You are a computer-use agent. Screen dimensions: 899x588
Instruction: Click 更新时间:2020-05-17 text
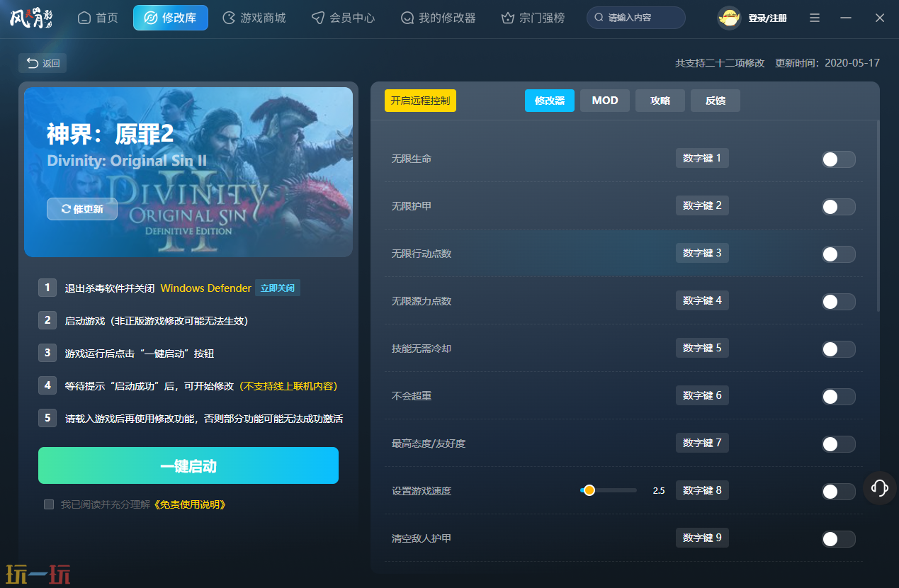point(827,63)
